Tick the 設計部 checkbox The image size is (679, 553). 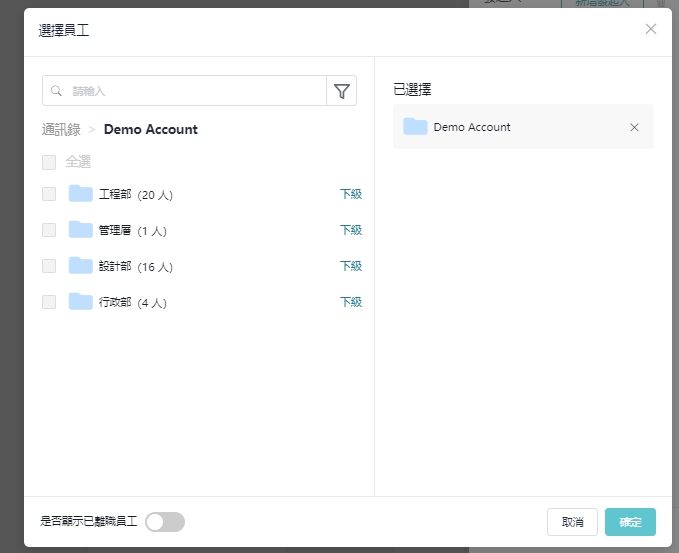tap(49, 266)
